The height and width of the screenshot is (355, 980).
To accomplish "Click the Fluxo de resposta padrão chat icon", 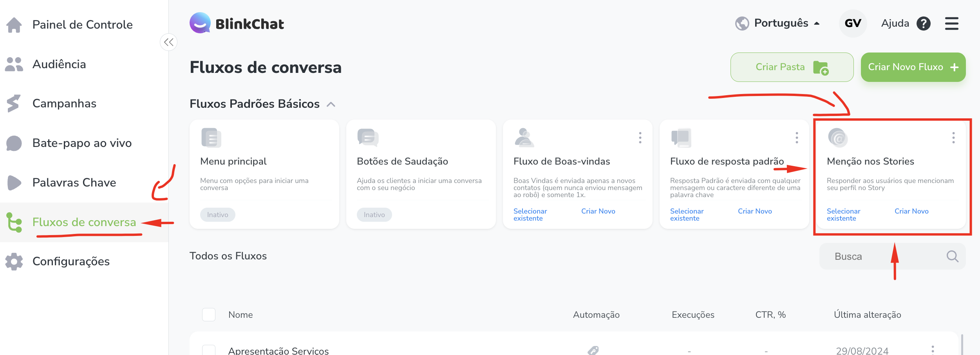I will click(681, 138).
